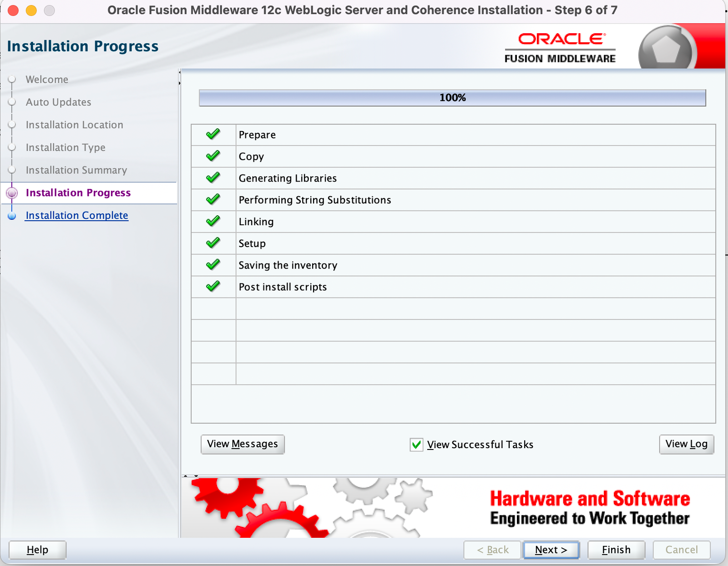This screenshot has width=728, height=566.
Task: Click the checkmark icon for Copy task
Action: [213, 156]
